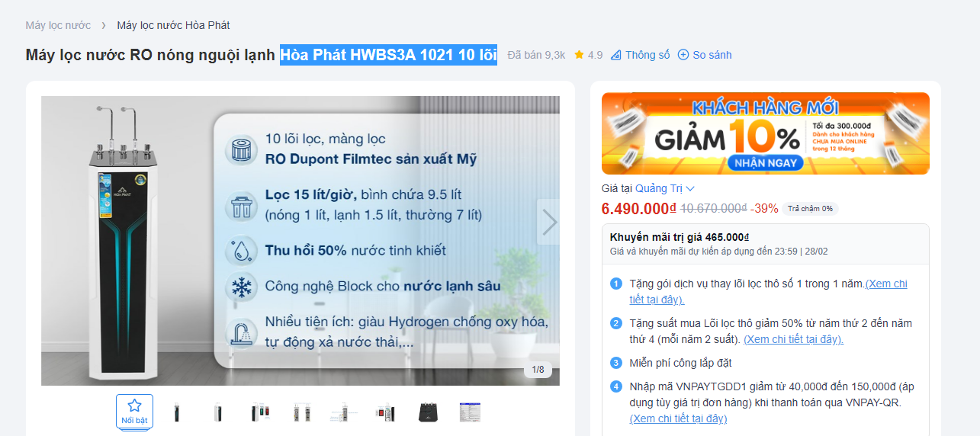Open Máy lọc nước Hòa Phát breadcrumb

coord(173,25)
